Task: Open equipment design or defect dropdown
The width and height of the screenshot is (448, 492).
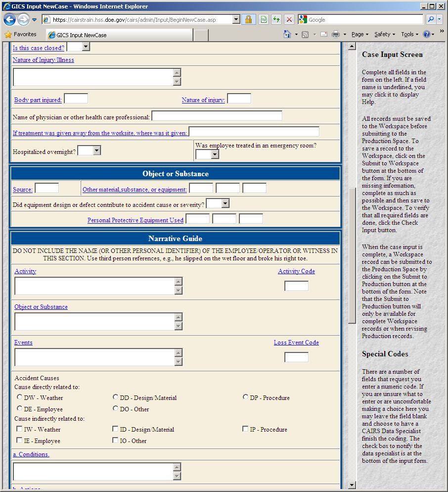Action: [x=218, y=203]
